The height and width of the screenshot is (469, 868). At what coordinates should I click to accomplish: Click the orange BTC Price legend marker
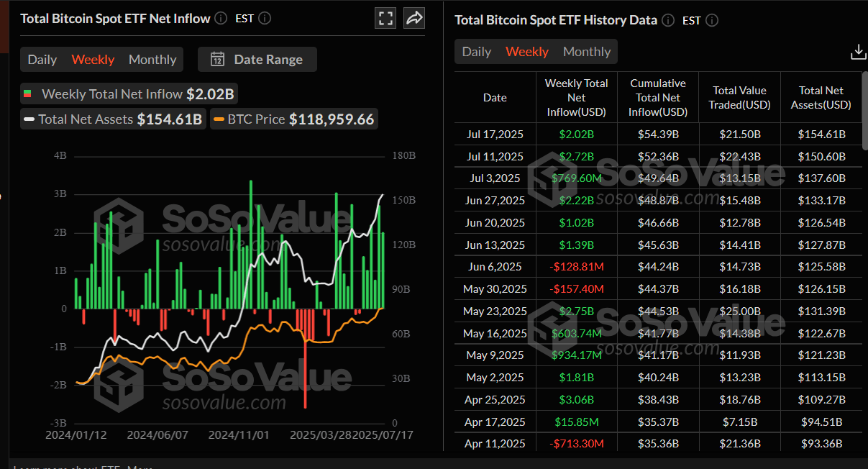219,119
